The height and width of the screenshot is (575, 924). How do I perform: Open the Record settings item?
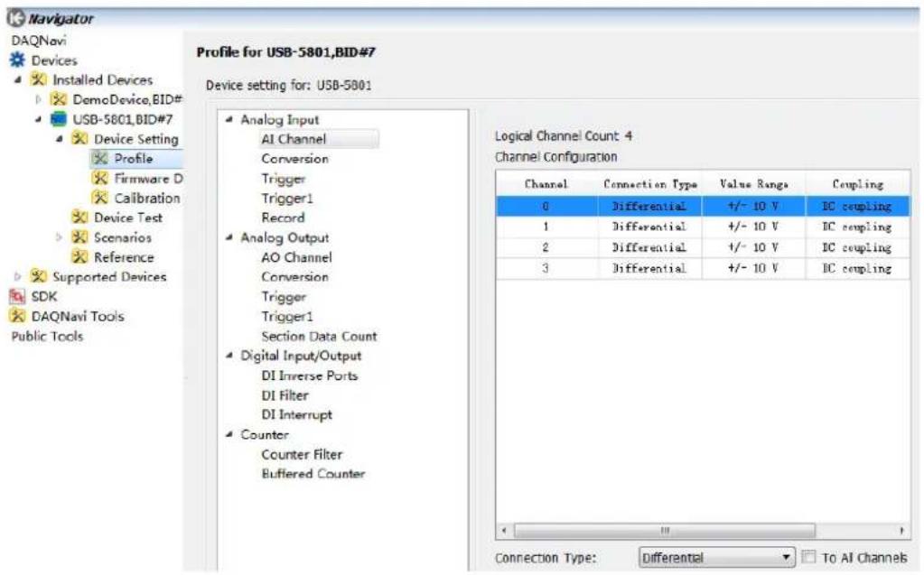pos(283,218)
